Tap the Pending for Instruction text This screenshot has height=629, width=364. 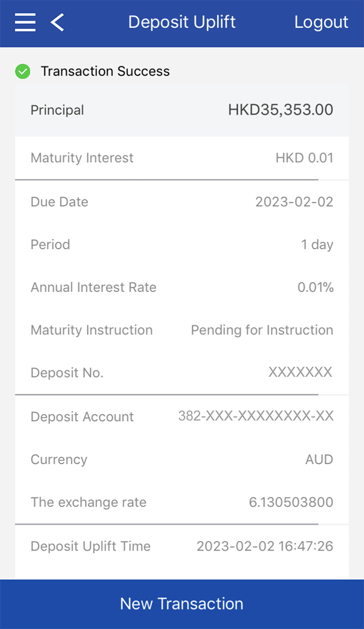(262, 330)
